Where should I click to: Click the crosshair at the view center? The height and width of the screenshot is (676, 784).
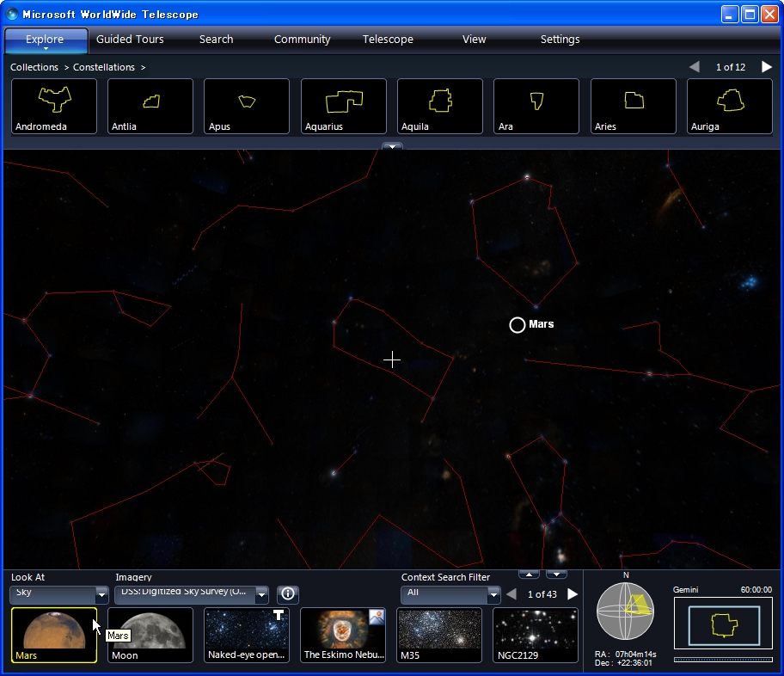[x=392, y=360]
